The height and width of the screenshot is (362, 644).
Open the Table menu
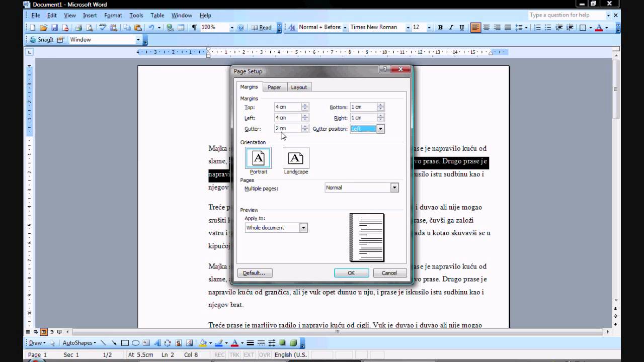157,16
